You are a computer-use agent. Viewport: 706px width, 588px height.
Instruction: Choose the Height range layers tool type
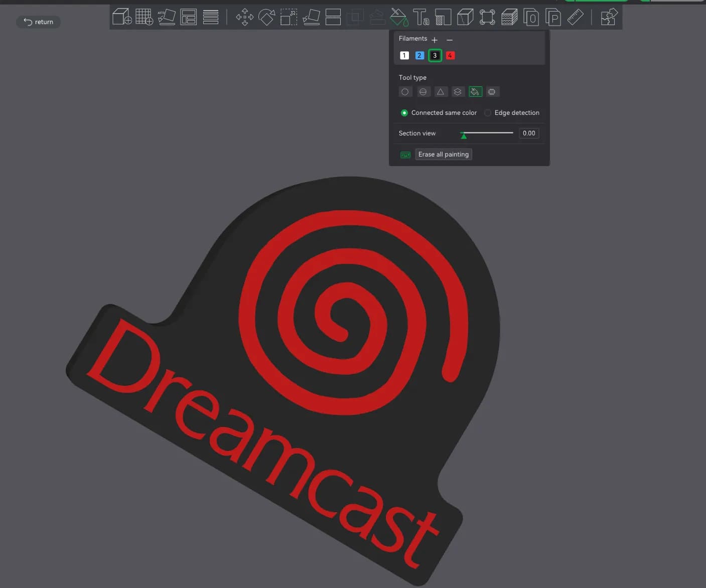tap(458, 92)
